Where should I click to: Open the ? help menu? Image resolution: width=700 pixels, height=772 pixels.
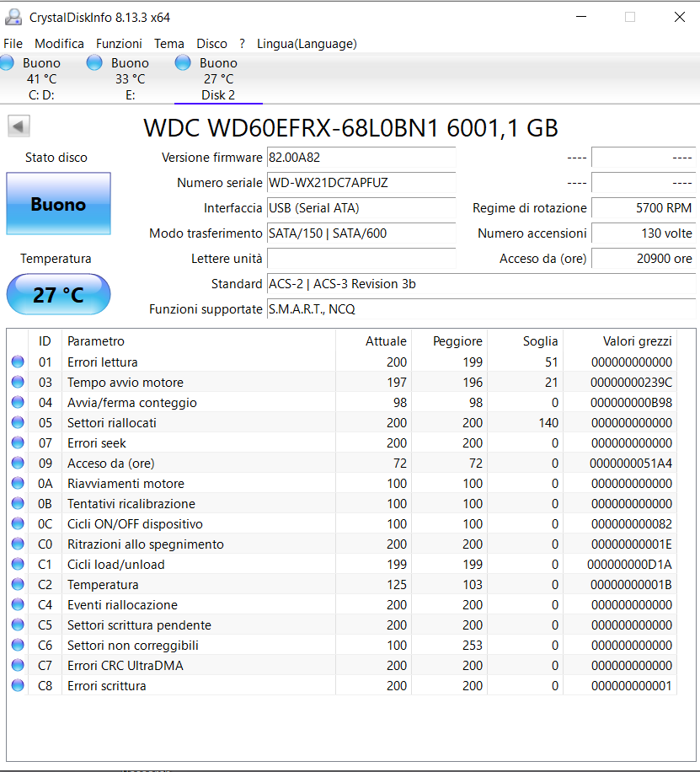point(243,44)
